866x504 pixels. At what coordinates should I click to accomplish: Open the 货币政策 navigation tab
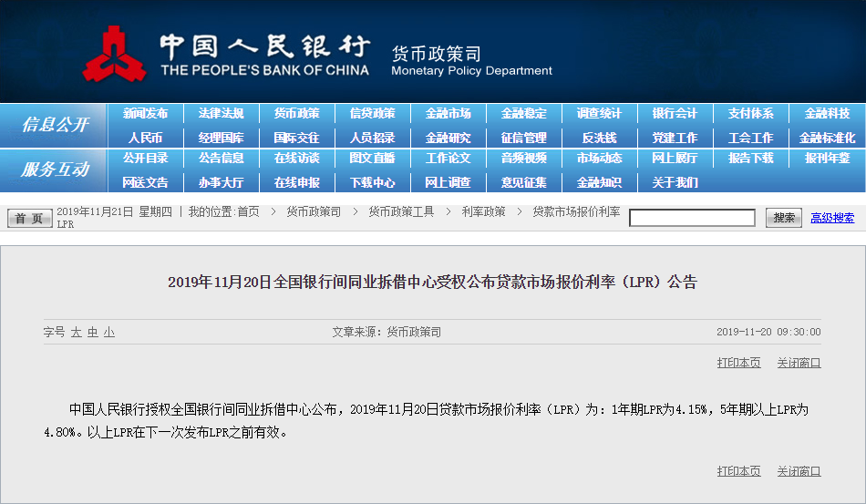click(x=296, y=114)
